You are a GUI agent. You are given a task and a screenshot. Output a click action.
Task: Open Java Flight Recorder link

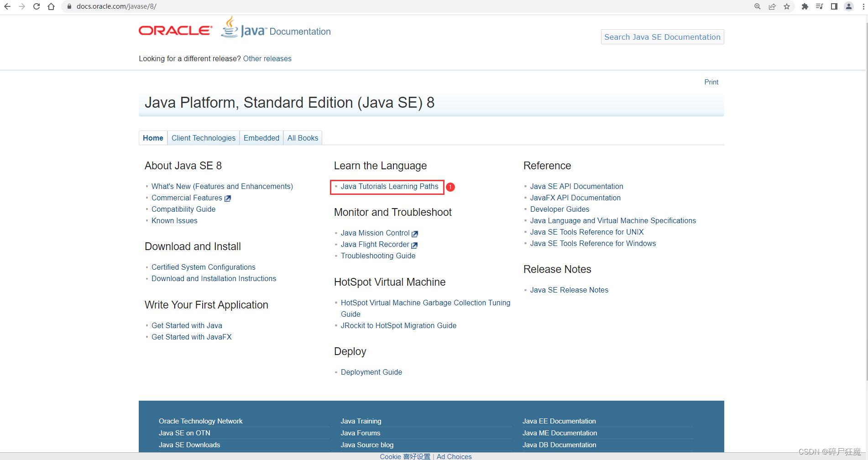(375, 244)
